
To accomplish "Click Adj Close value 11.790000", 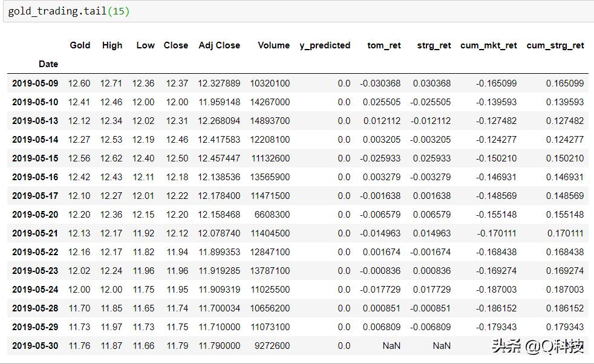I will (x=220, y=346).
